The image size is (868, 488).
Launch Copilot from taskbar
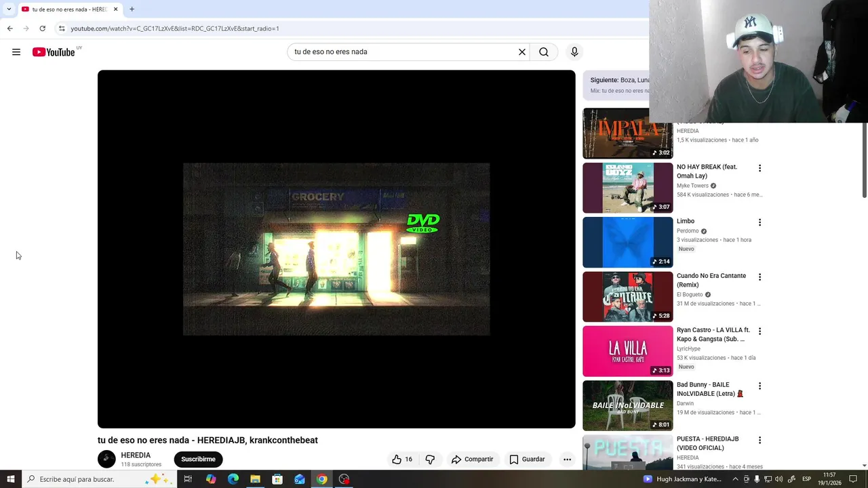pos(211,479)
